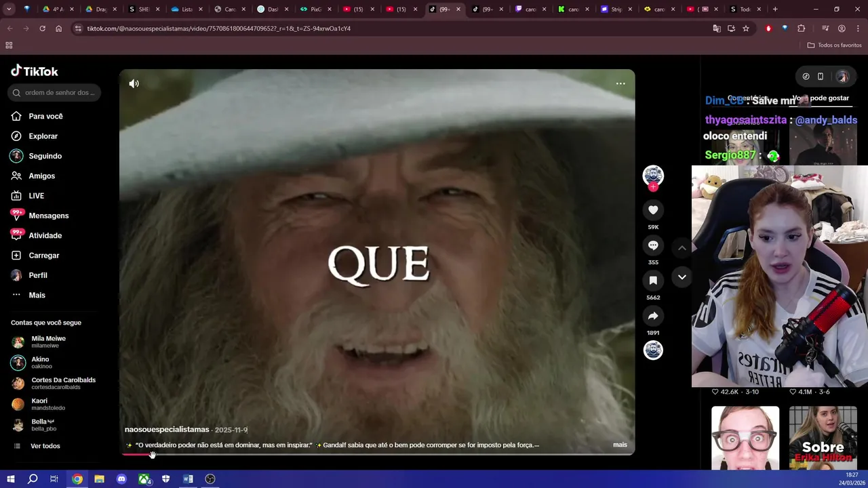Switch to the Você pode gostar tab
The image size is (868, 488).
coord(821,98)
